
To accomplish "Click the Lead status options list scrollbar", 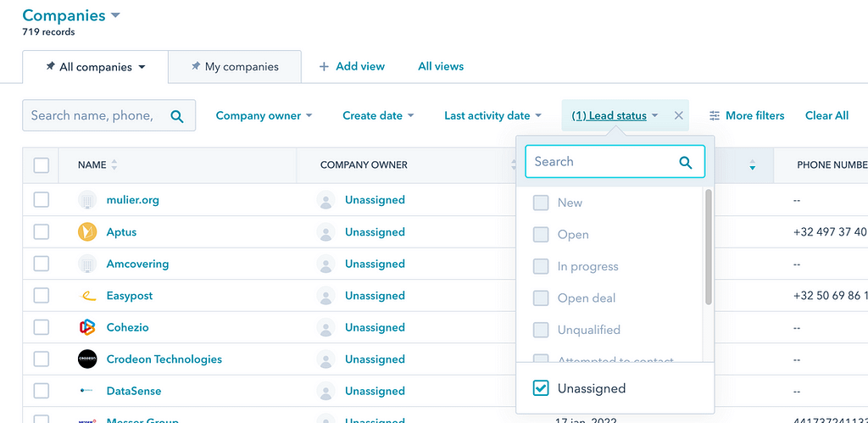I will [x=709, y=248].
